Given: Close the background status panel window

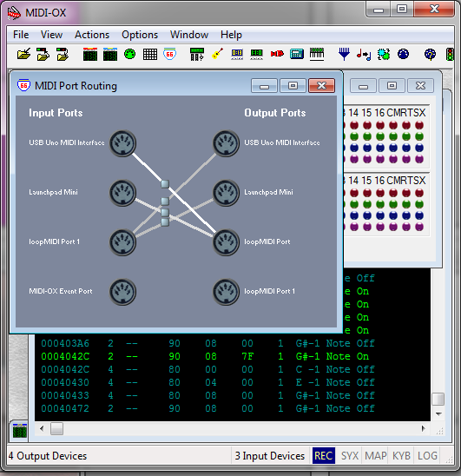Looking at the screenshot, I should point(421,86).
